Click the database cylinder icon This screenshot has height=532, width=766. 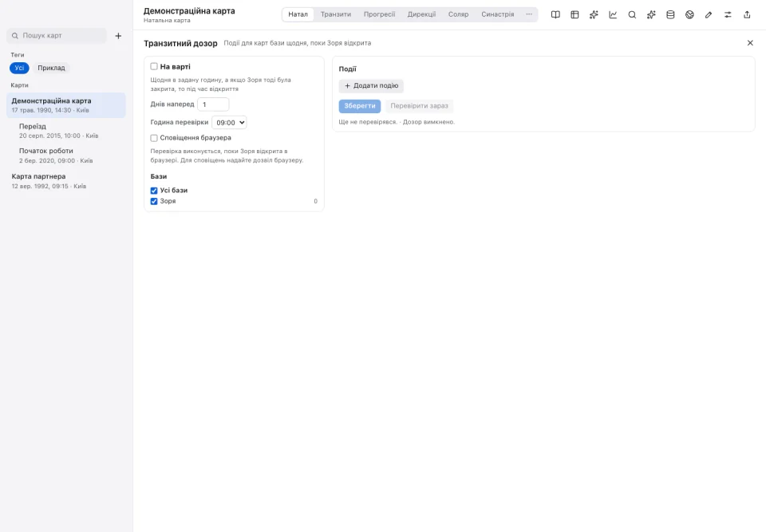tap(670, 14)
